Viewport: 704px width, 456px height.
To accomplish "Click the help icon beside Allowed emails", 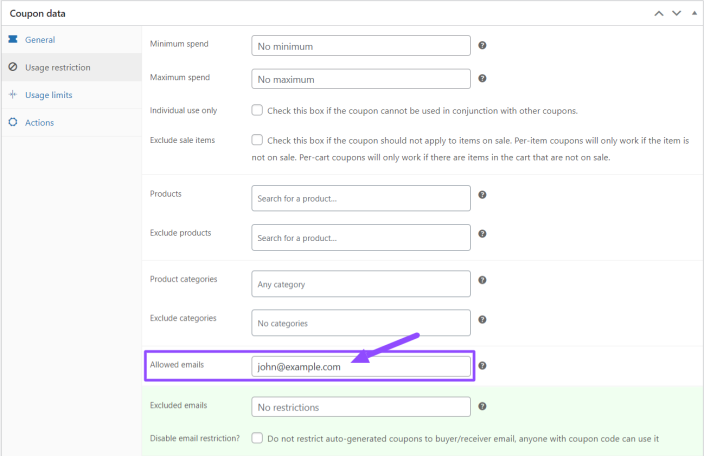I will [x=482, y=366].
